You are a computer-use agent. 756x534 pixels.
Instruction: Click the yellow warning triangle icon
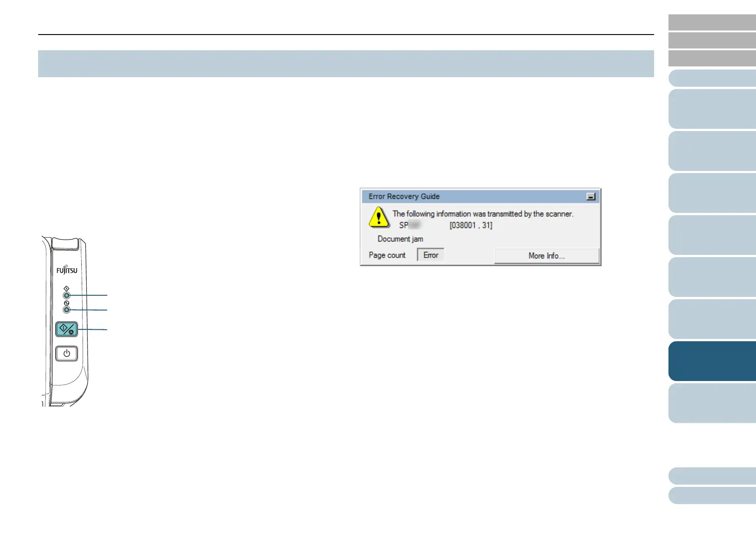pyautogui.click(x=379, y=217)
